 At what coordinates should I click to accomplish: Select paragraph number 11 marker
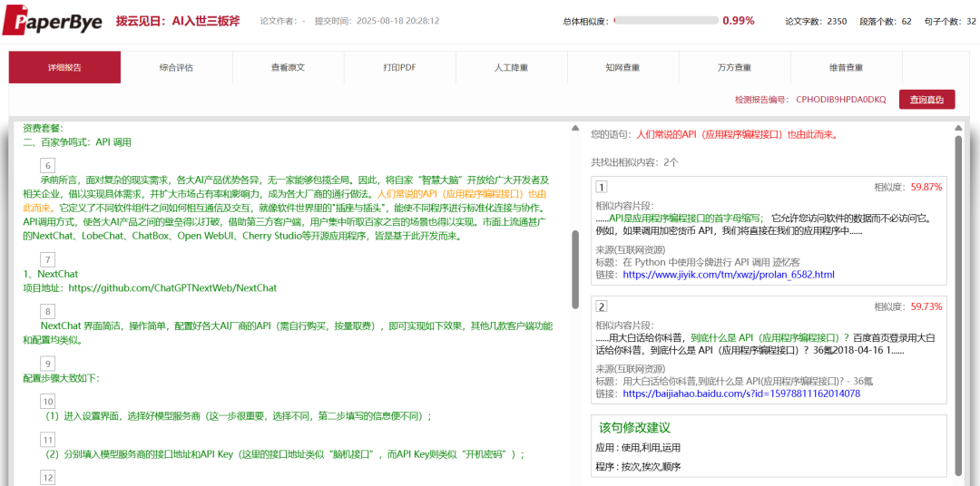click(x=48, y=440)
